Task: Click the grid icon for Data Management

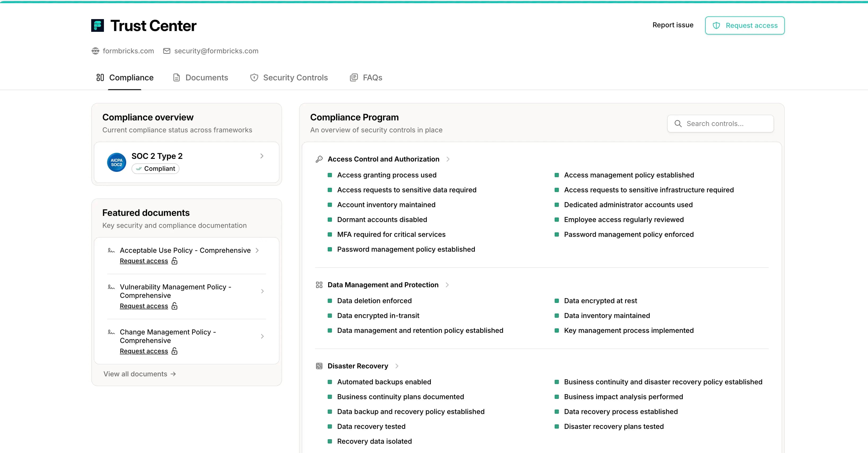Action: 319,285
